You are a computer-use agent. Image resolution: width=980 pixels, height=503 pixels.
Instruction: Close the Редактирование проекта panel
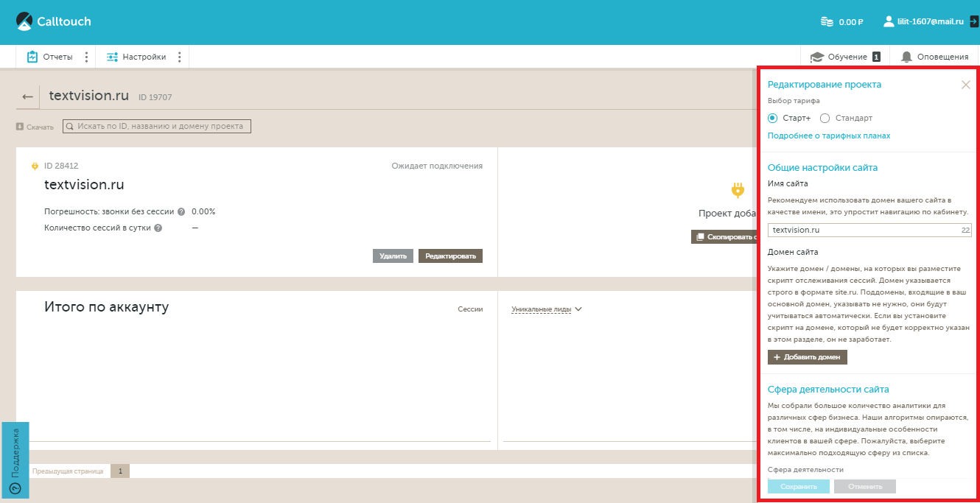(965, 85)
